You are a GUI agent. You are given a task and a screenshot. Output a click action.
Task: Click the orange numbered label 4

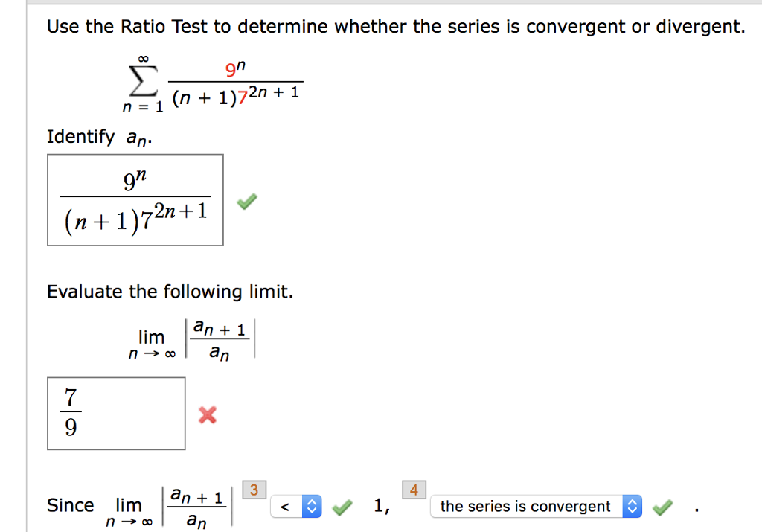tap(414, 489)
